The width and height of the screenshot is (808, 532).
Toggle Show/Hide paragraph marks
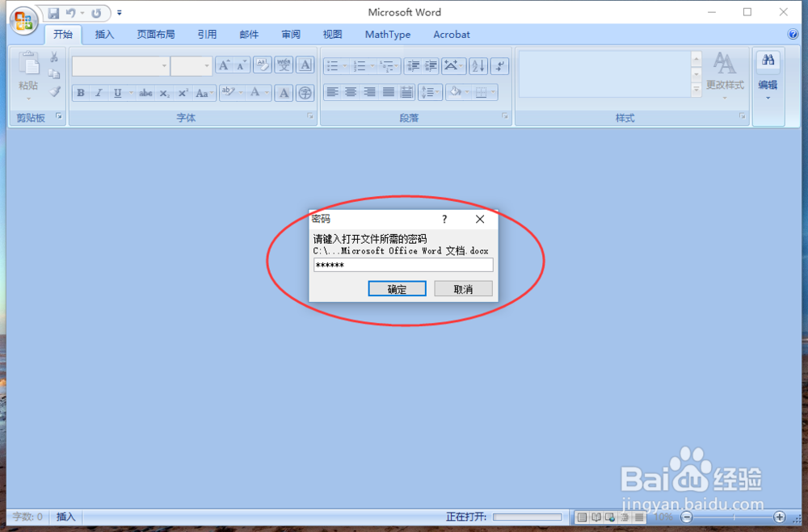click(x=500, y=65)
